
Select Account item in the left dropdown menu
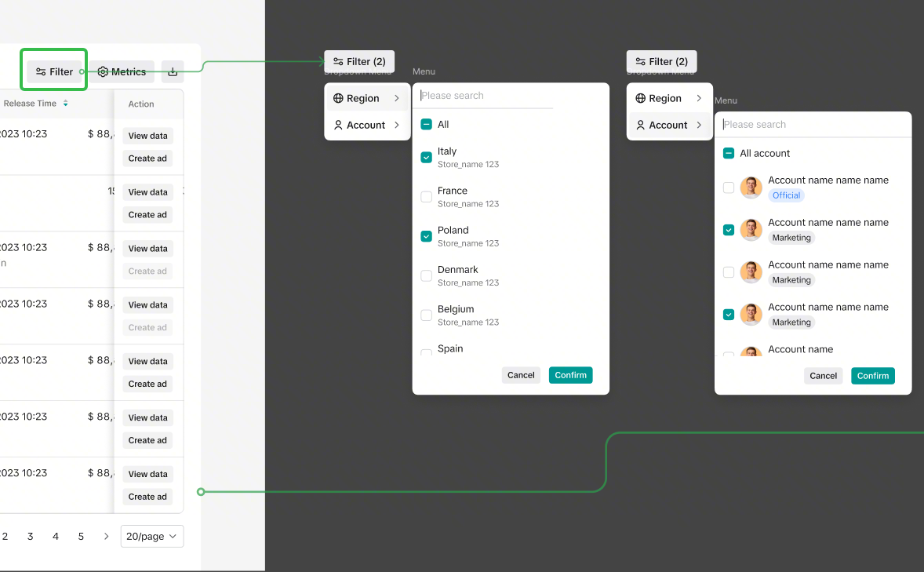pyautogui.click(x=366, y=125)
